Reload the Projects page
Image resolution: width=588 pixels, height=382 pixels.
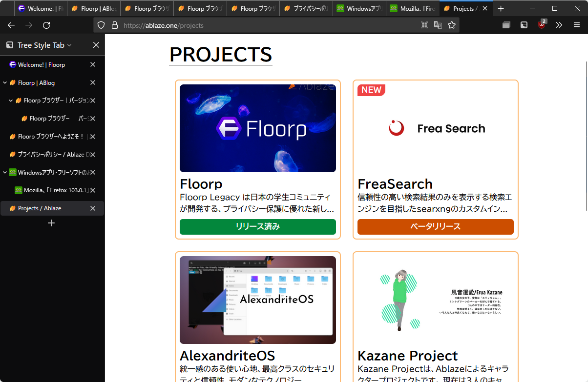[x=46, y=25]
